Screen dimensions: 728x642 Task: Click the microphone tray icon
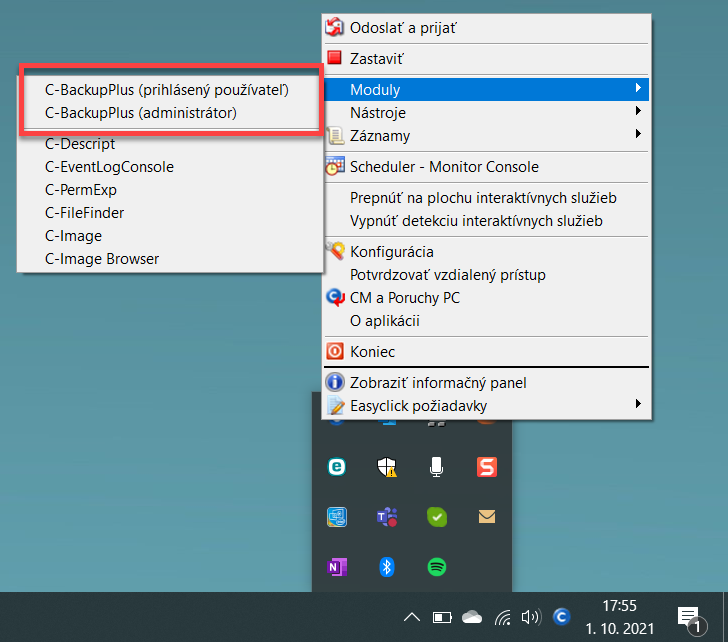tap(436, 467)
